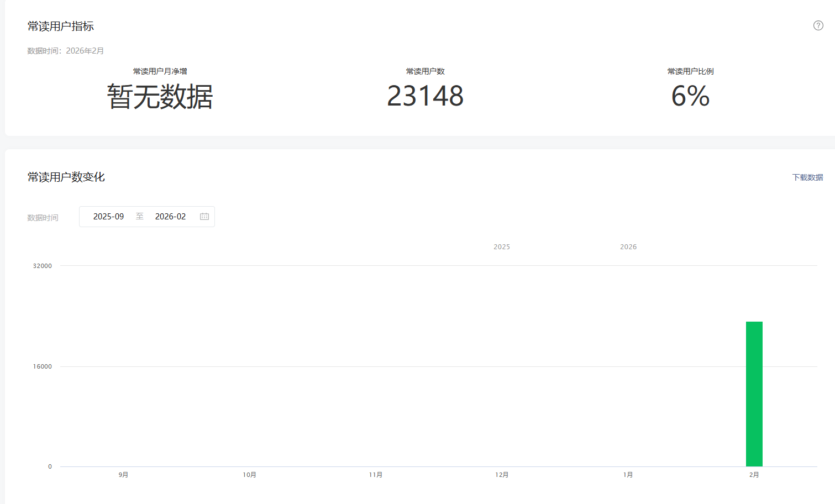This screenshot has width=835, height=504.
Task: Click the 32000 y-axis label
Action: (43, 266)
